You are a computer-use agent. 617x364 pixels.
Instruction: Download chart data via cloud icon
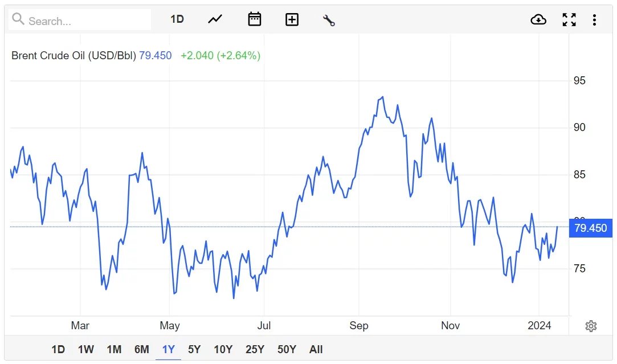[x=538, y=20]
